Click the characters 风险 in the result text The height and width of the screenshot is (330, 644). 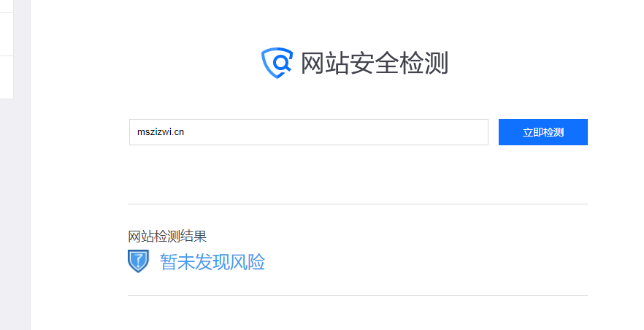coord(248,262)
